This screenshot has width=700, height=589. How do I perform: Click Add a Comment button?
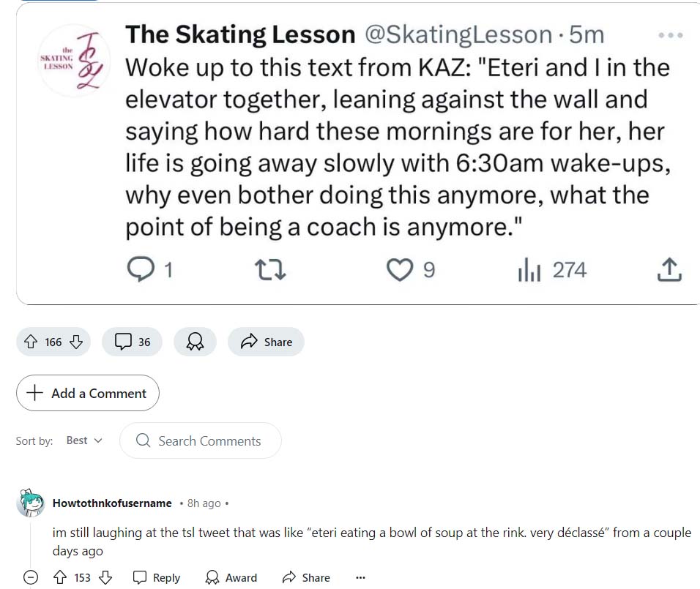click(88, 393)
